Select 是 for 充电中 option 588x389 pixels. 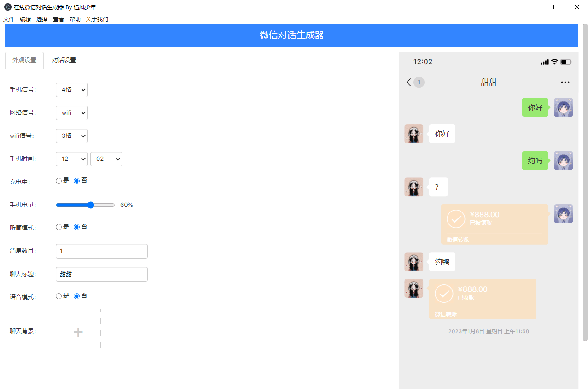[59, 181]
